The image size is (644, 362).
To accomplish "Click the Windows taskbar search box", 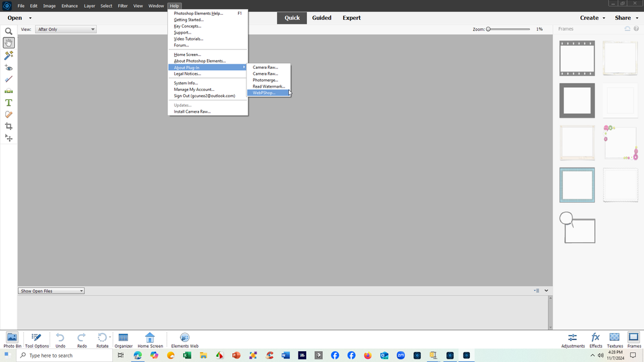I will (x=64, y=356).
